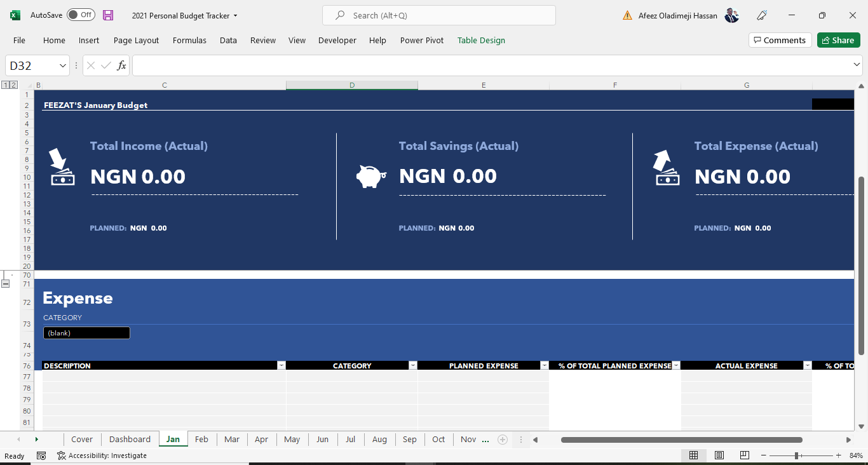
Task: Click the horizontal scrollbar thumb
Action: 681,440
